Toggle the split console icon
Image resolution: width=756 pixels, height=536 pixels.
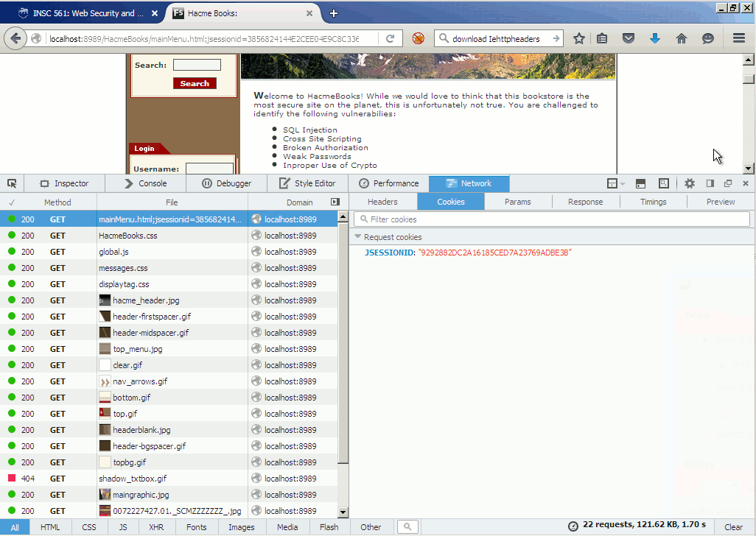pos(640,183)
